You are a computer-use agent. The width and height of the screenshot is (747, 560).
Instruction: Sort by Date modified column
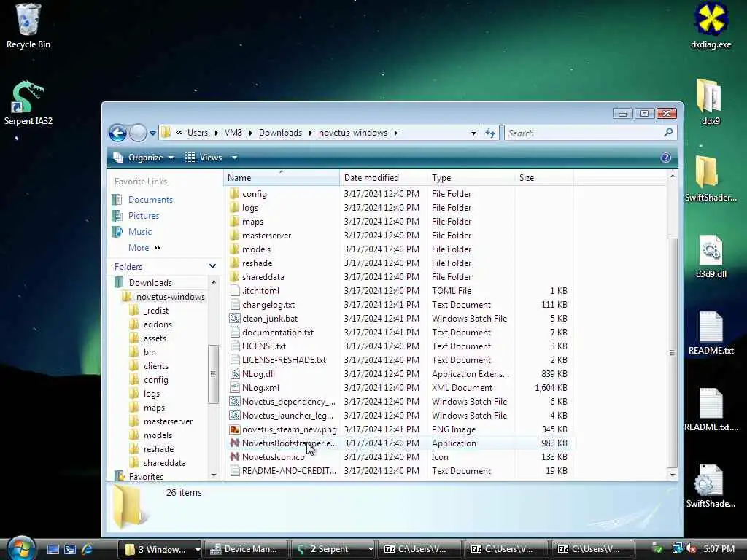pos(384,178)
